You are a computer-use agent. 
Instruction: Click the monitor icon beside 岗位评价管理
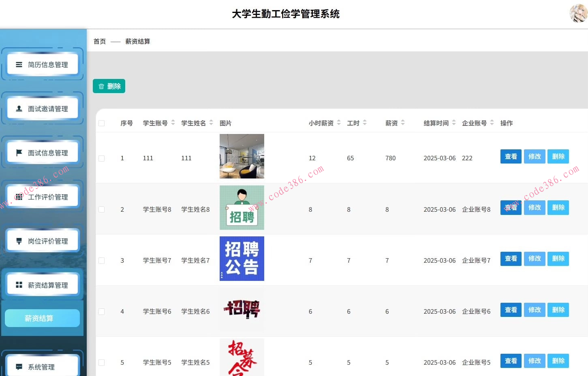(x=18, y=240)
